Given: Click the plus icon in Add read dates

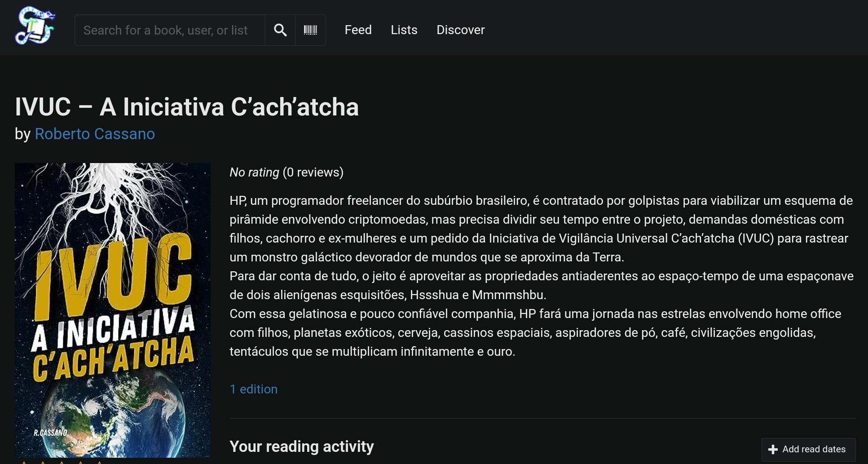Looking at the screenshot, I should pyautogui.click(x=773, y=449).
